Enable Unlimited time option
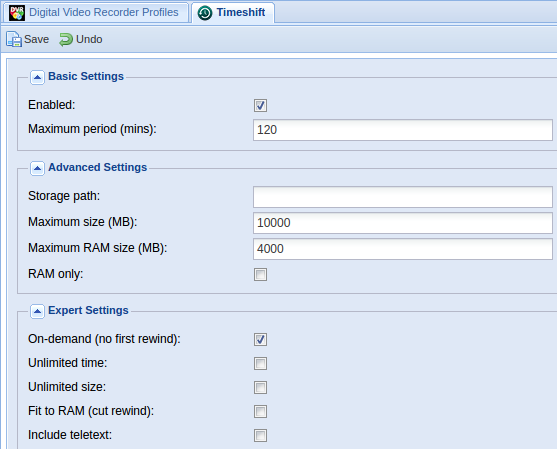 [260, 363]
